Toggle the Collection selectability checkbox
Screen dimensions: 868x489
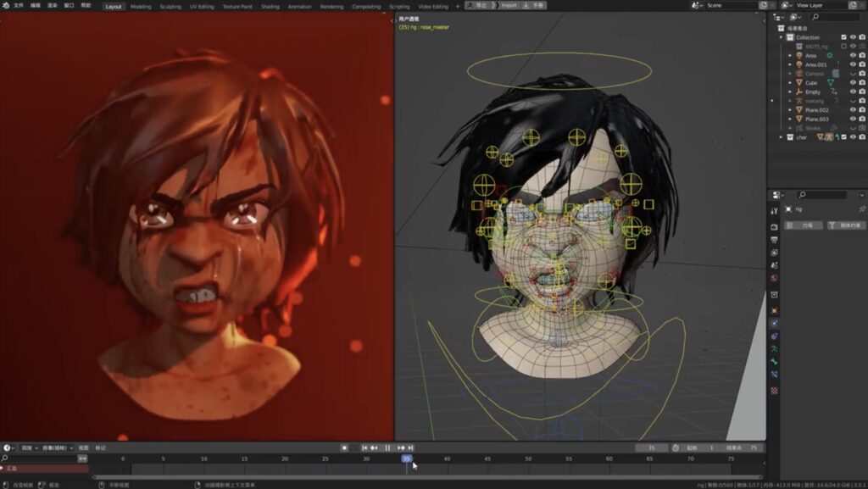(x=843, y=37)
